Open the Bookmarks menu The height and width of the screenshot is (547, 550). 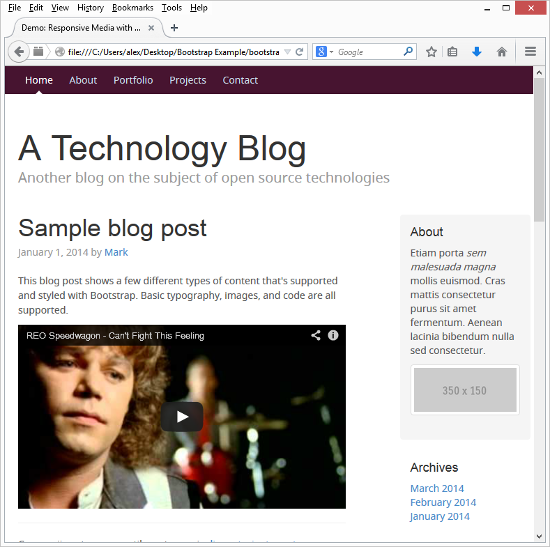[133, 7]
